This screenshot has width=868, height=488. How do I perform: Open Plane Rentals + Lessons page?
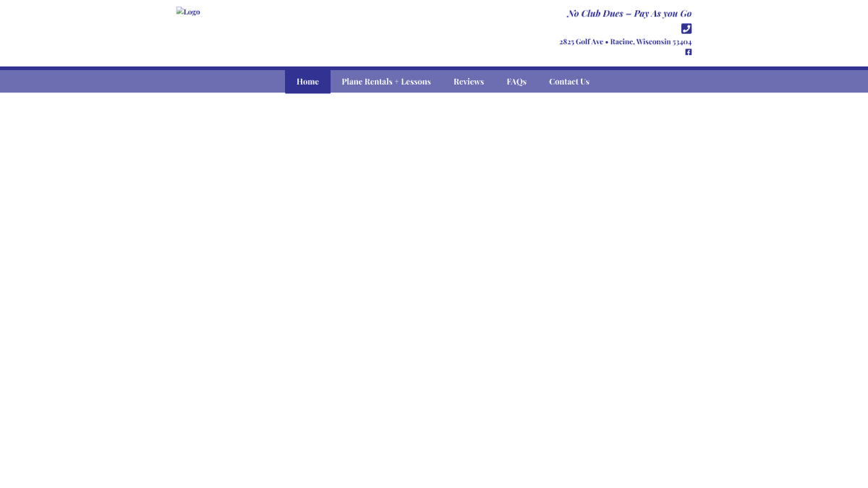coord(386,82)
